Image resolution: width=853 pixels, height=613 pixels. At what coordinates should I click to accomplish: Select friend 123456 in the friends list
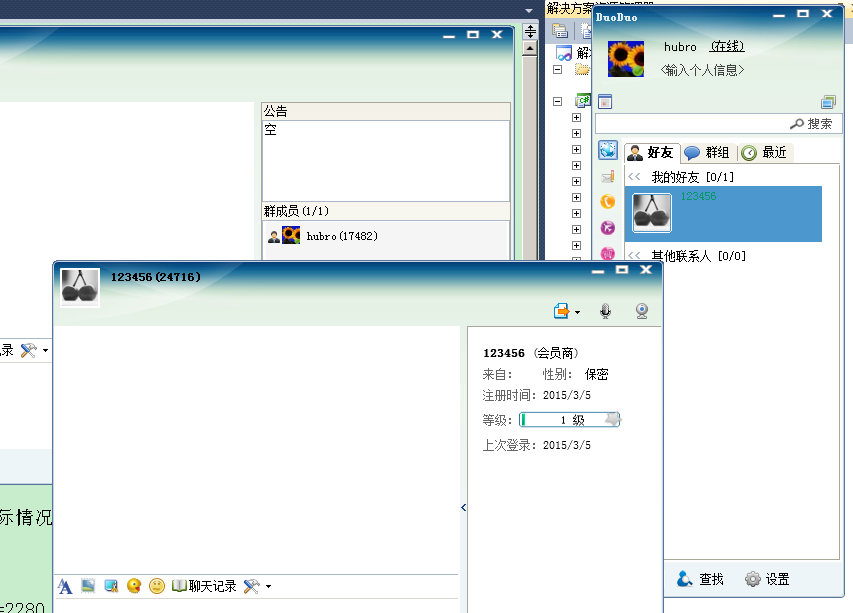[723, 214]
